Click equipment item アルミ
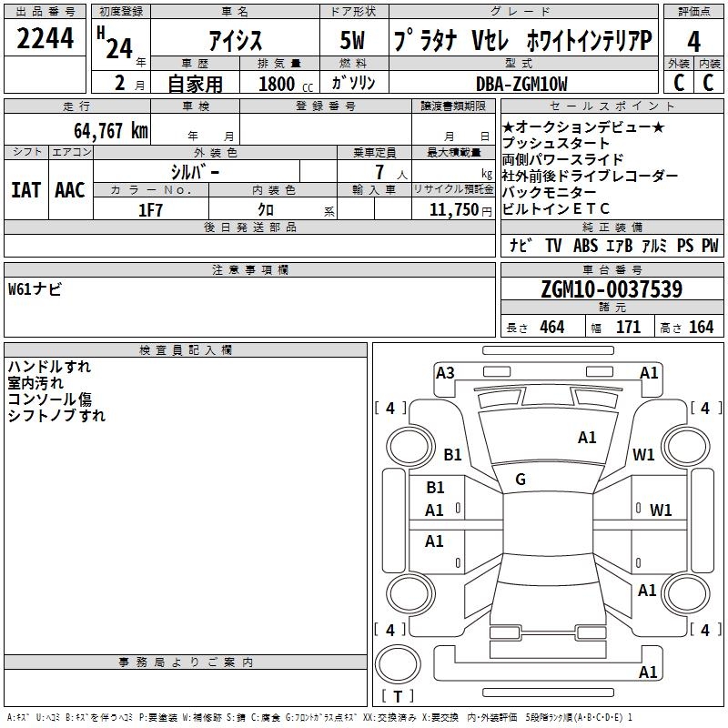This screenshot has height=728, width=728. [654, 245]
